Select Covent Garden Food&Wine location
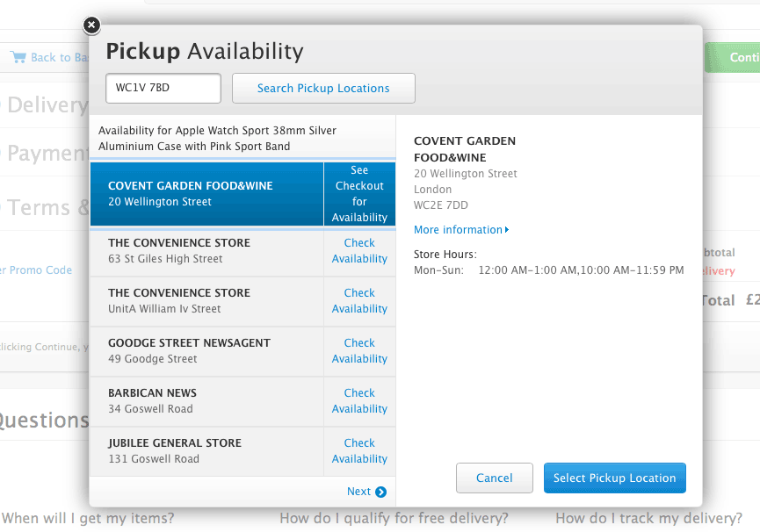 coord(206,194)
